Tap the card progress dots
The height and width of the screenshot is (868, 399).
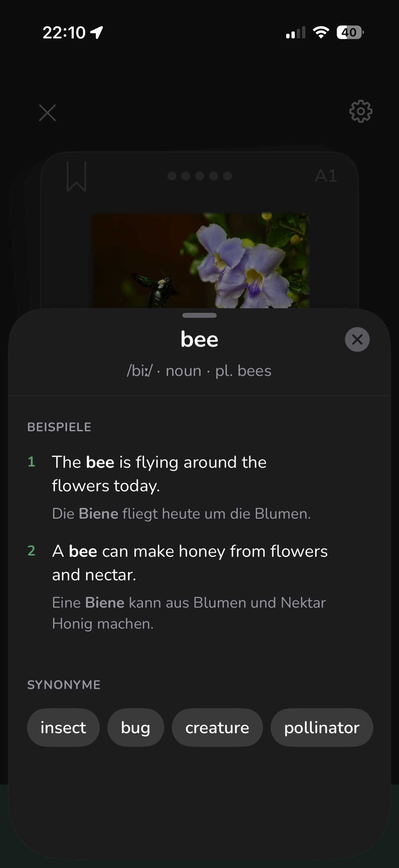tap(199, 176)
